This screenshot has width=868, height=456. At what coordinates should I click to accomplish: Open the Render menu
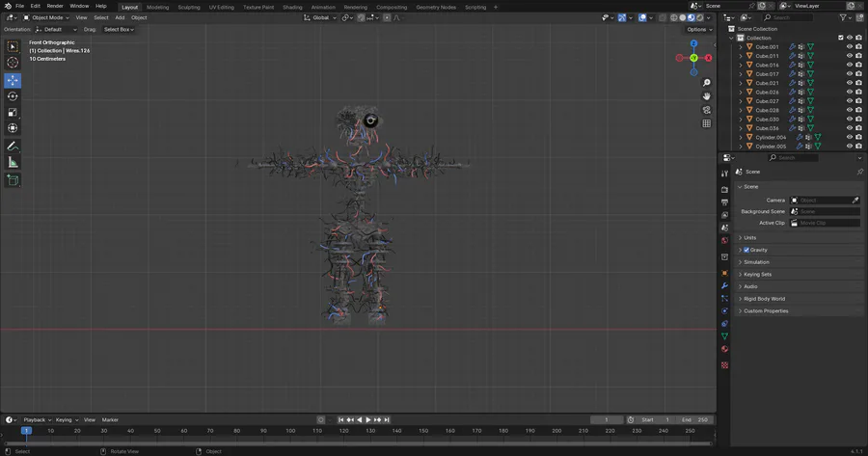56,6
